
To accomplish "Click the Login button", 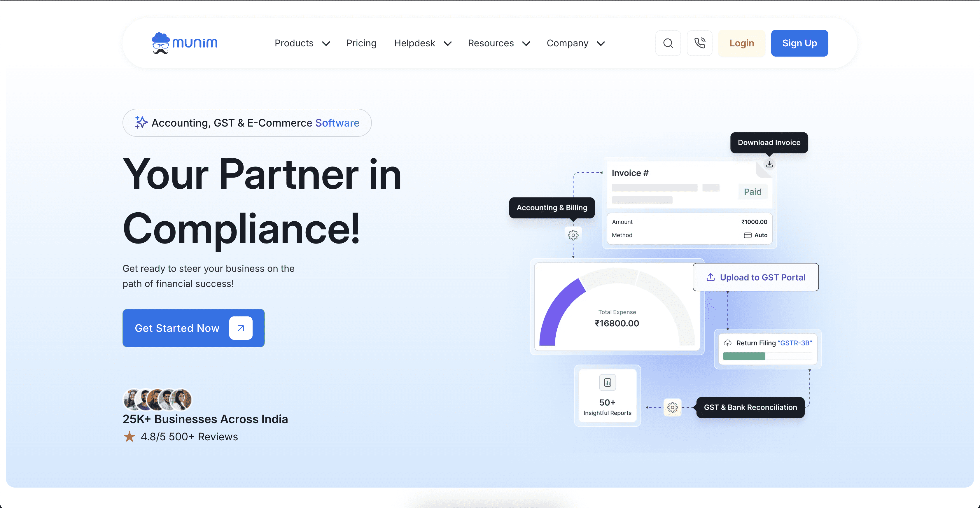I will tap(741, 43).
